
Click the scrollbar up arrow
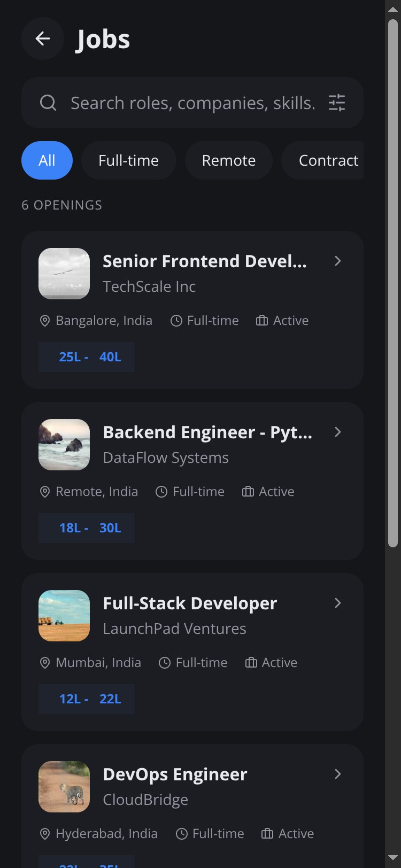pyautogui.click(x=393, y=9)
